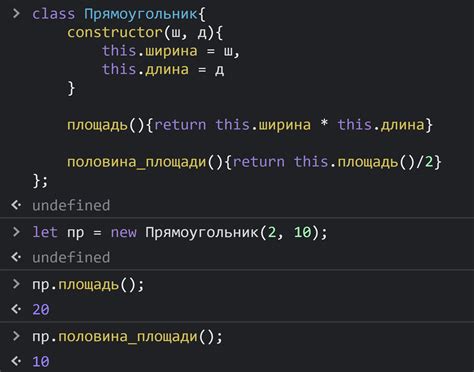
Task: Click the line 'this.ширина = ш,'
Action: [x=171, y=51]
